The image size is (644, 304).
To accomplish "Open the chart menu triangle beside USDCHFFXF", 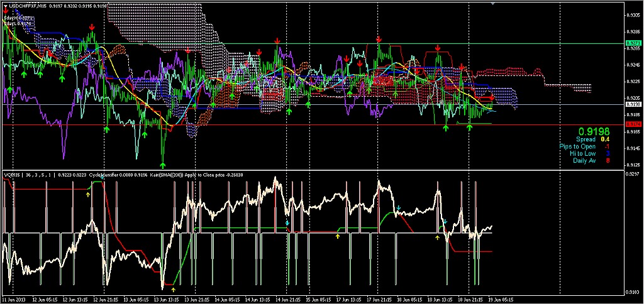I will click(5, 6).
